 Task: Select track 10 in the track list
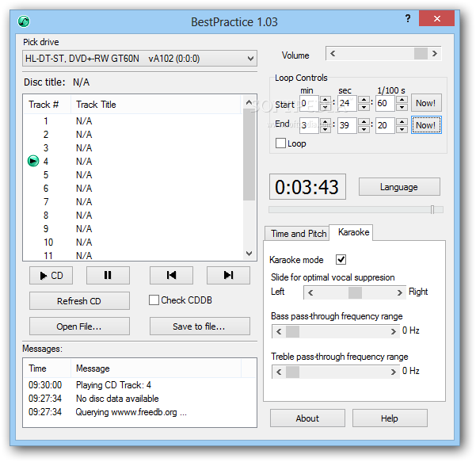132,242
